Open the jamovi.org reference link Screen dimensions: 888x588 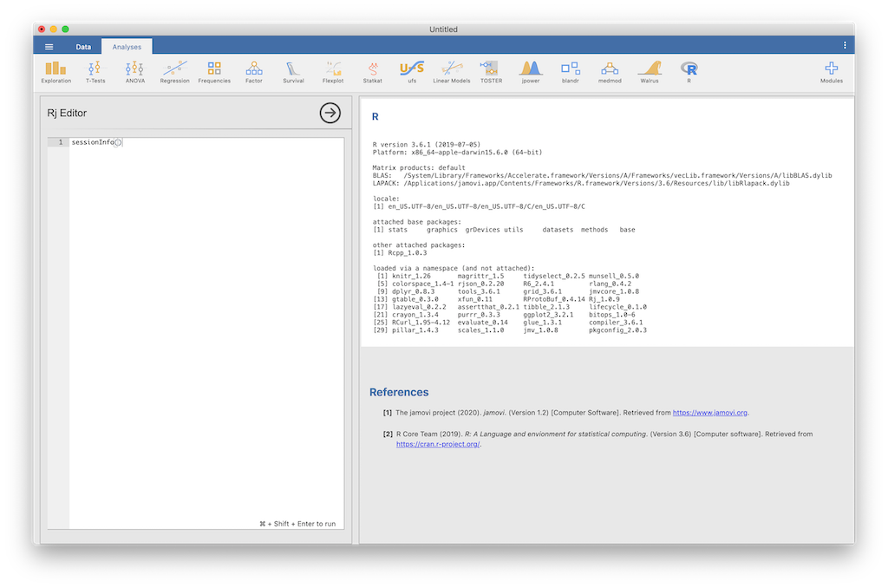pyautogui.click(x=709, y=413)
